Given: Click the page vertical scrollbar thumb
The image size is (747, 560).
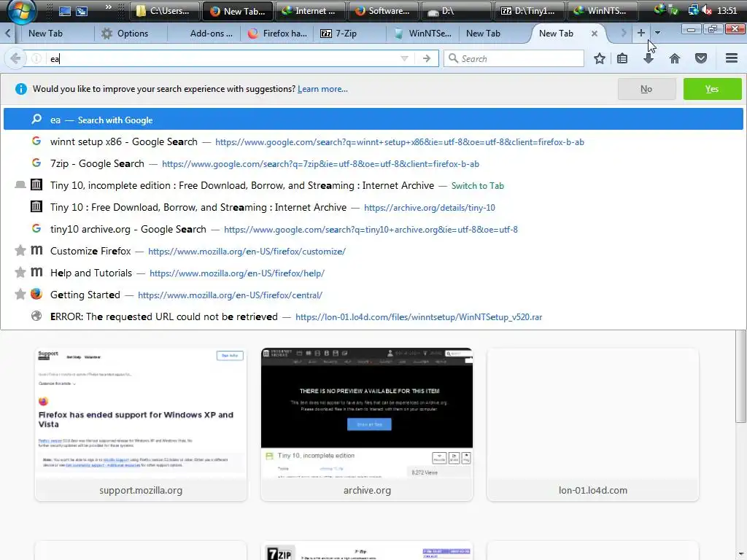Looking at the screenshot, I should coord(741,376).
